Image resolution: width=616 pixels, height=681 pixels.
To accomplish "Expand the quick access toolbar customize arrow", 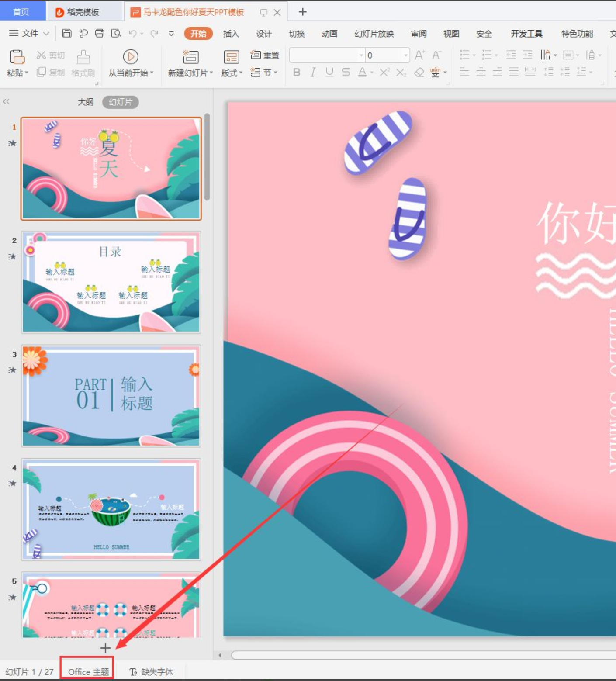I will [x=171, y=33].
